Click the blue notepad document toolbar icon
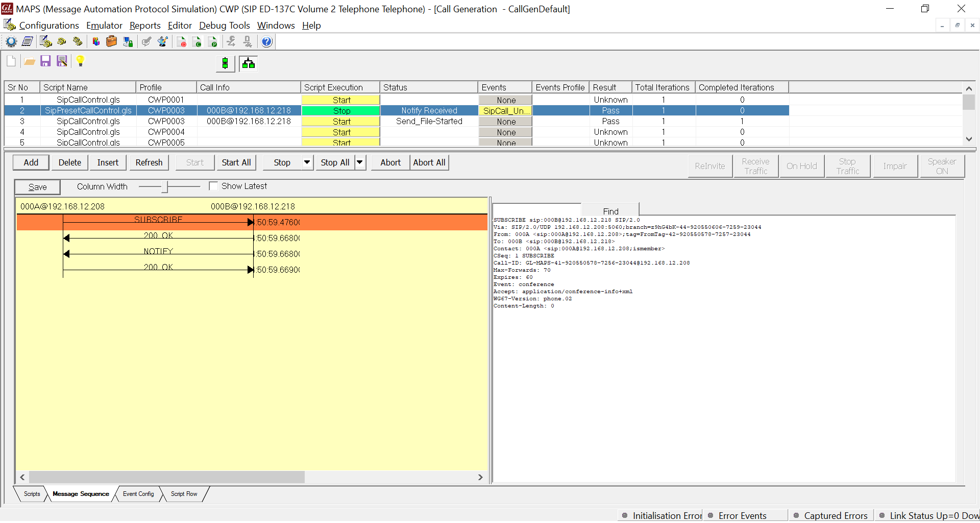Image resolution: width=980 pixels, height=523 pixels. 28,42
